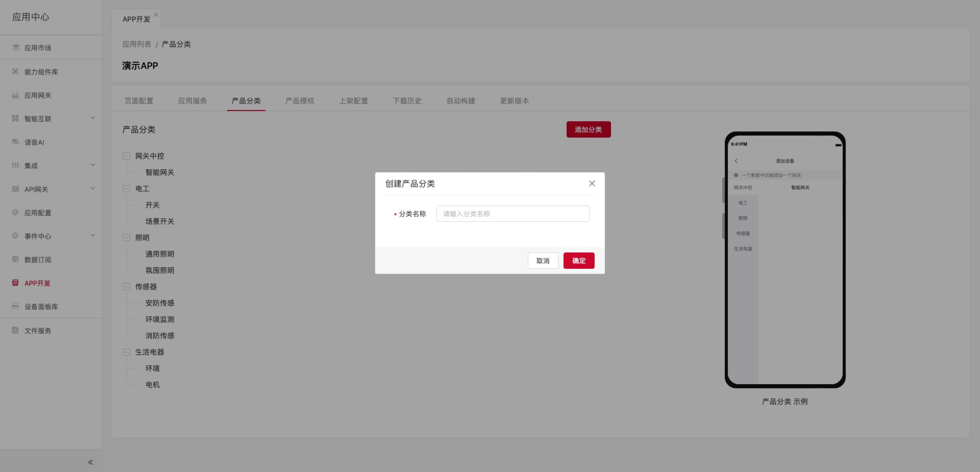980x472 pixels.
Task: Switch to the 产品授权 tab
Action: point(300,101)
